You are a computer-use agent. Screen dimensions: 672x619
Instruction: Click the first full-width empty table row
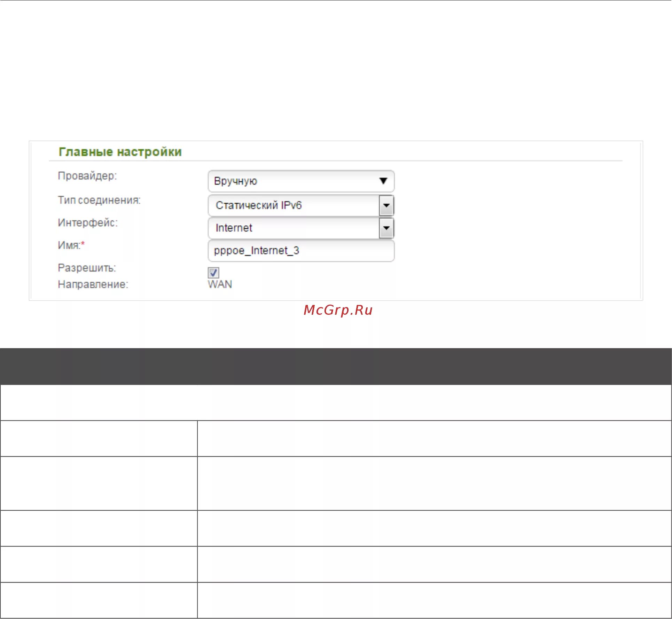(336, 402)
